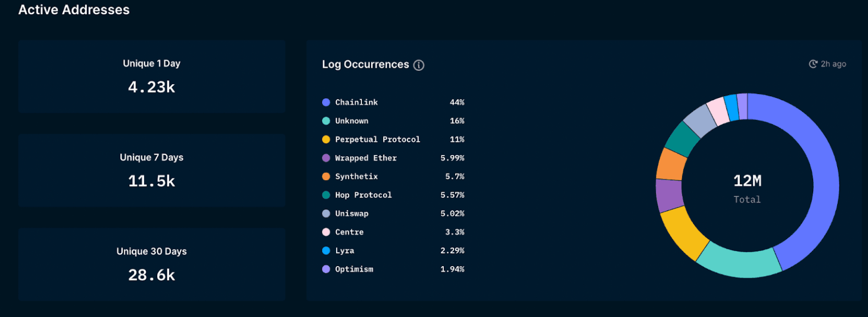Click the blue Chainlink legend dot
868x317 pixels.
click(x=326, y=102)
